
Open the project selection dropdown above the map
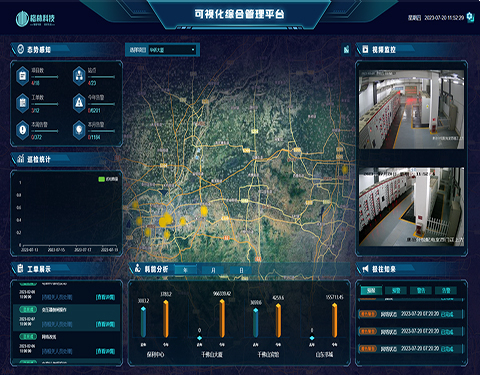pyautogui.click(x=172, y=50)
